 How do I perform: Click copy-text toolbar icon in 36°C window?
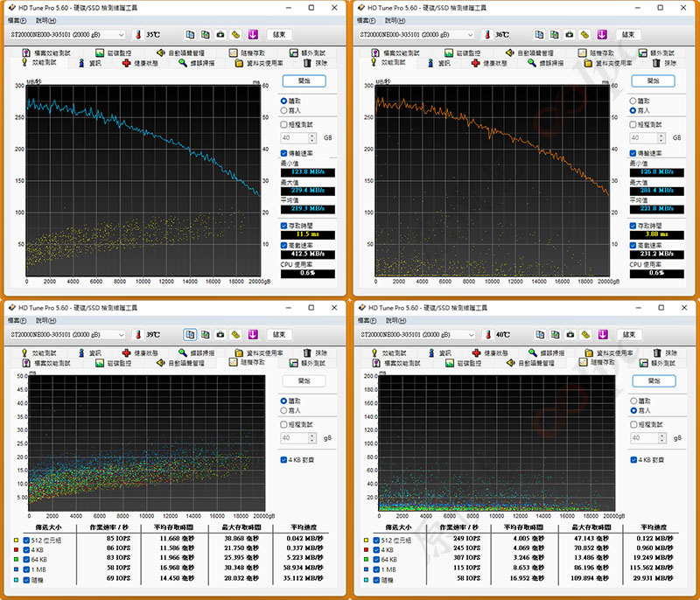point(539,34)
